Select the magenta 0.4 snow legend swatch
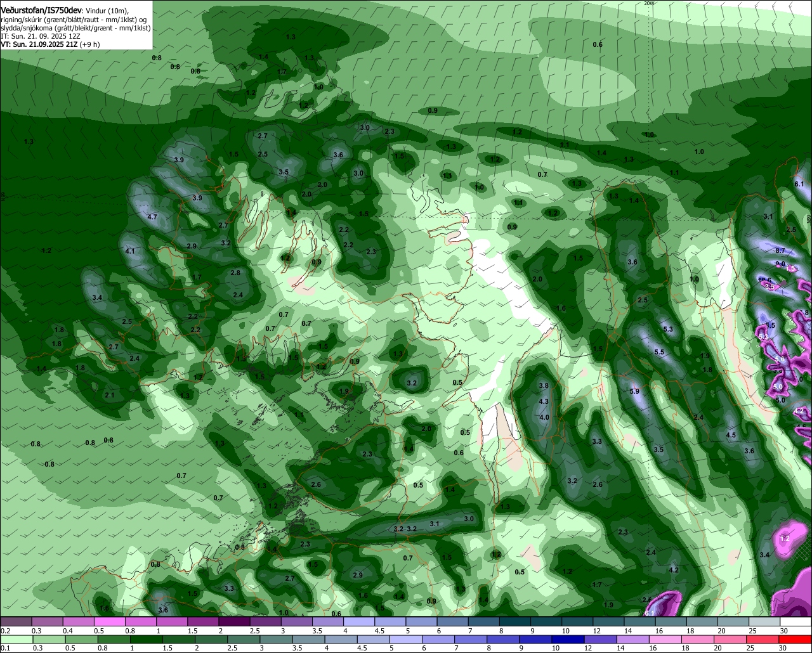The height and width of the screenshot is (653, 812). pyautogui.click(x=78, y=622)
